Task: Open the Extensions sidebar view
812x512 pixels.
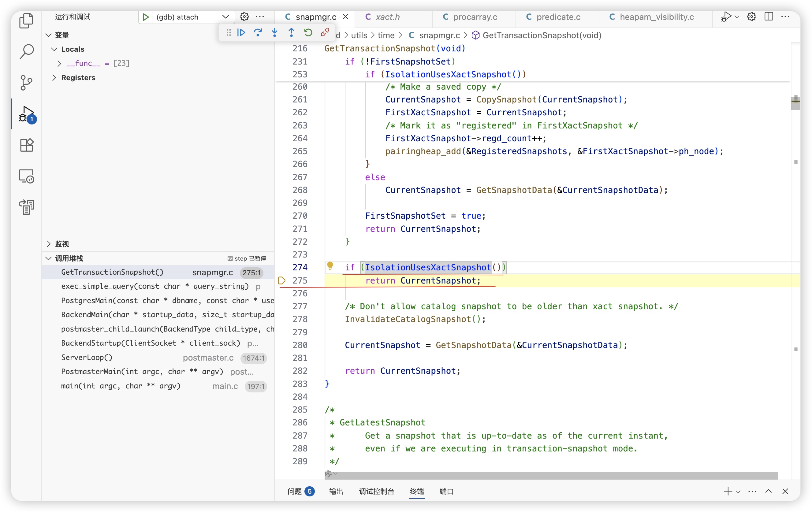Action: (26, 145)
